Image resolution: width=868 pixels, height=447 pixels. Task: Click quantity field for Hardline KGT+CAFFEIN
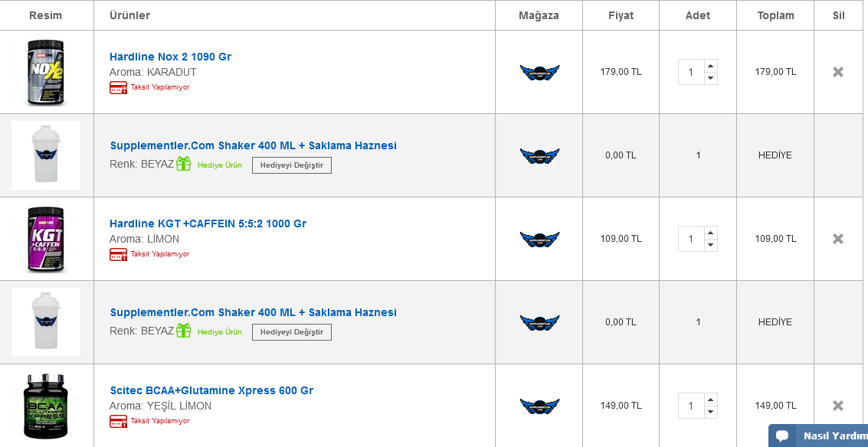(691, 239)
